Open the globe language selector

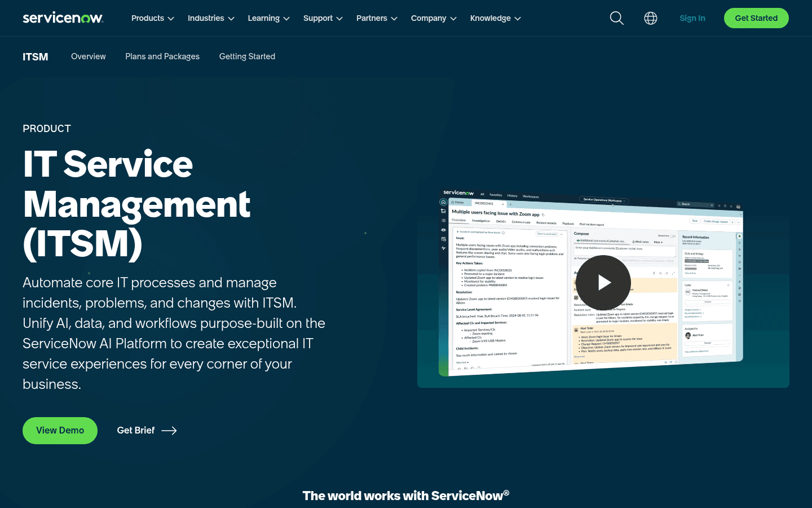tap(651, 18)
